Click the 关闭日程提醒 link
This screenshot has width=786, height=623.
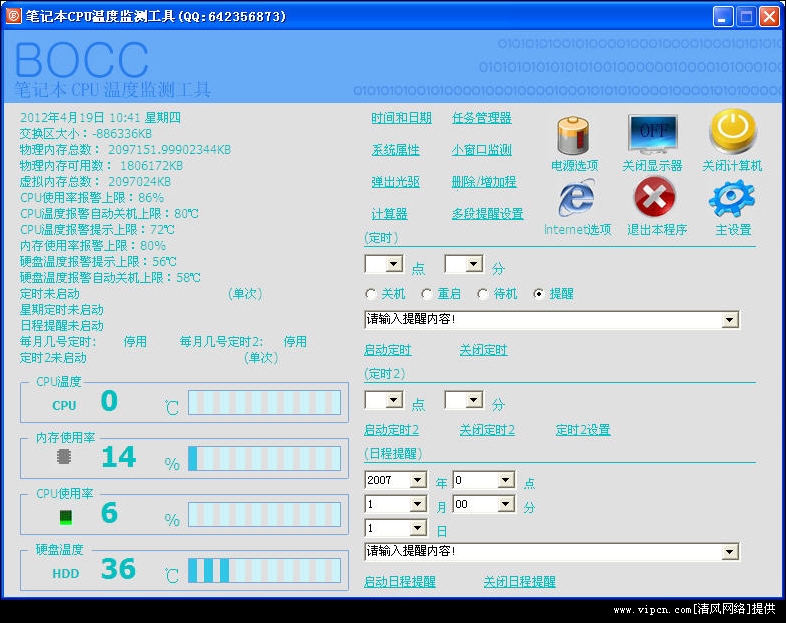pos(519,582)
